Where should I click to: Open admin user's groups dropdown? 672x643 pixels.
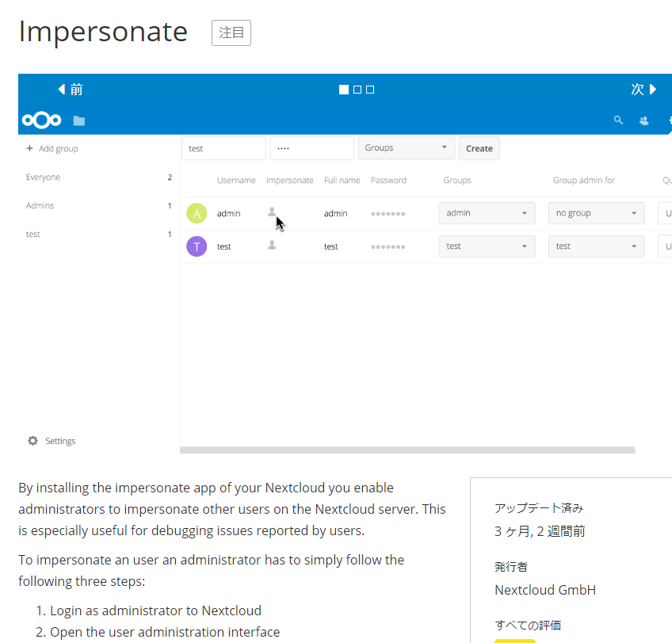point(487,213)
